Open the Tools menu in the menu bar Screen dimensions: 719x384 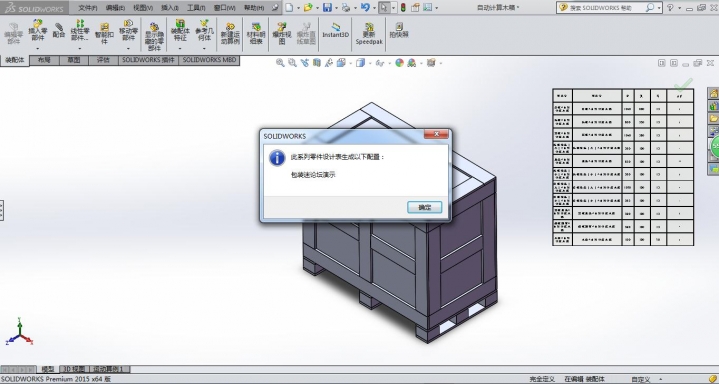tap(196, 8)
